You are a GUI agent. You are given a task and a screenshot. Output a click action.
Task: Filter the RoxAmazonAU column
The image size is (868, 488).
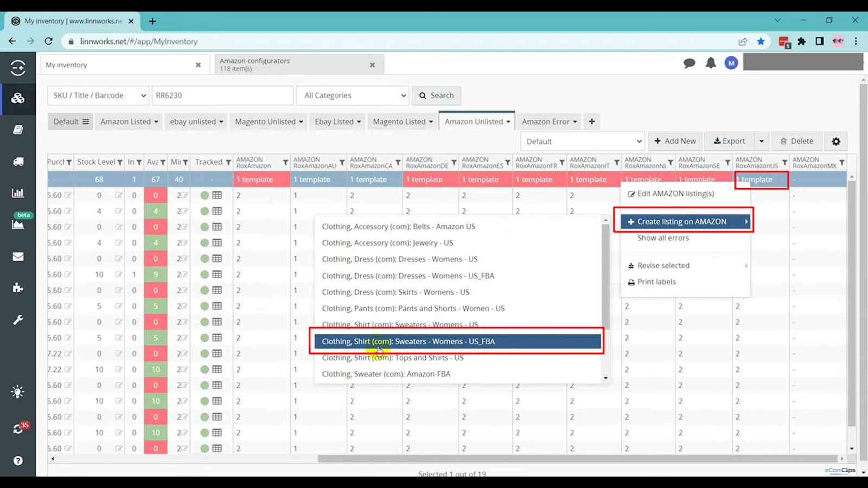342,162
